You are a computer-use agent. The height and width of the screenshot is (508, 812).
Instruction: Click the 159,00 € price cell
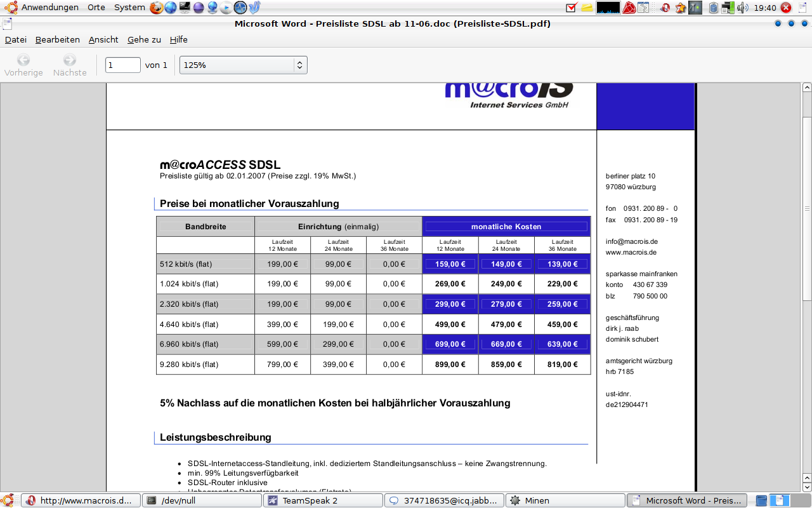click(x=450, y=264)
